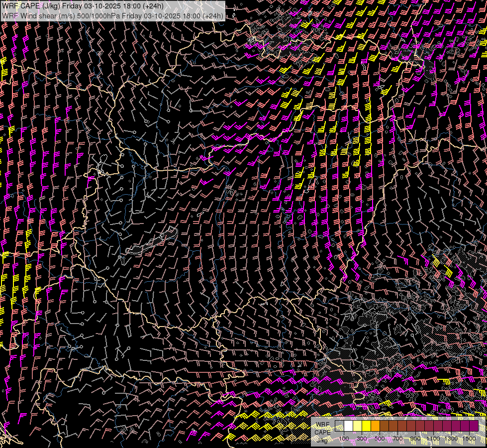The height and width of the screenshot is (448, 487).
Task: Click the rightmost purple CAPE legend swatch
Action: (474, 426)
